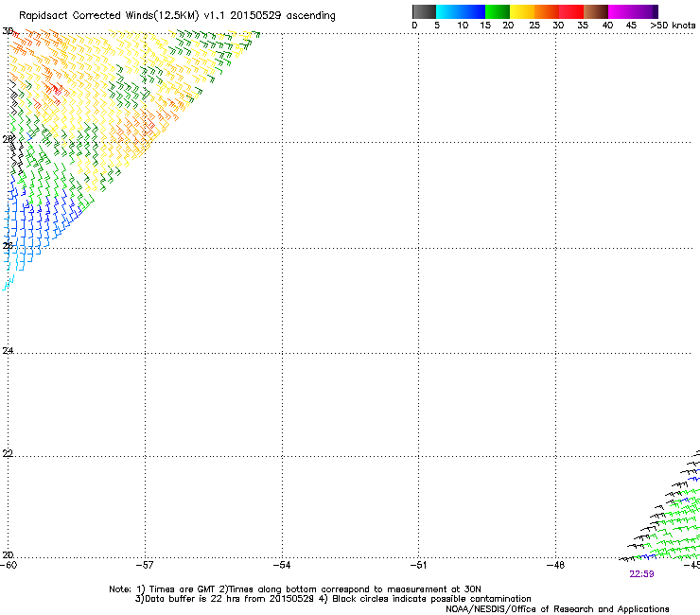The width and height of the screenshot is (700, 615).
Task: Click the longitude label '-51'
Action: (x=419, y=565)
